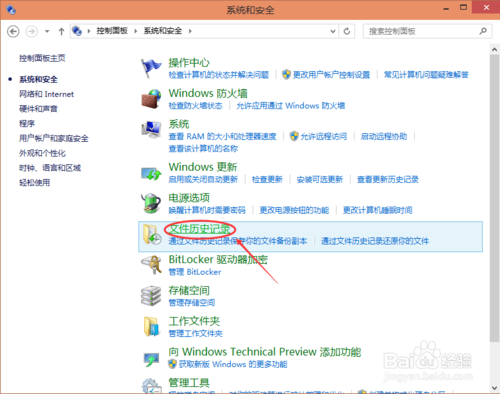This screenshot has height=394, width=500.
Task: Click 允许应用通过 Windows 防火墙 link
Action: tap(291, 106)
